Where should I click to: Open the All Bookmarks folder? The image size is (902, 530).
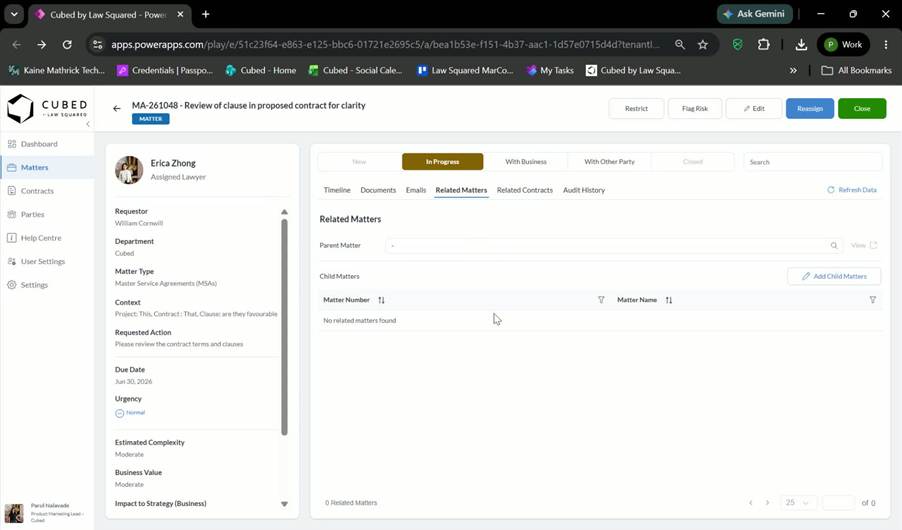(x=857, y=70)
